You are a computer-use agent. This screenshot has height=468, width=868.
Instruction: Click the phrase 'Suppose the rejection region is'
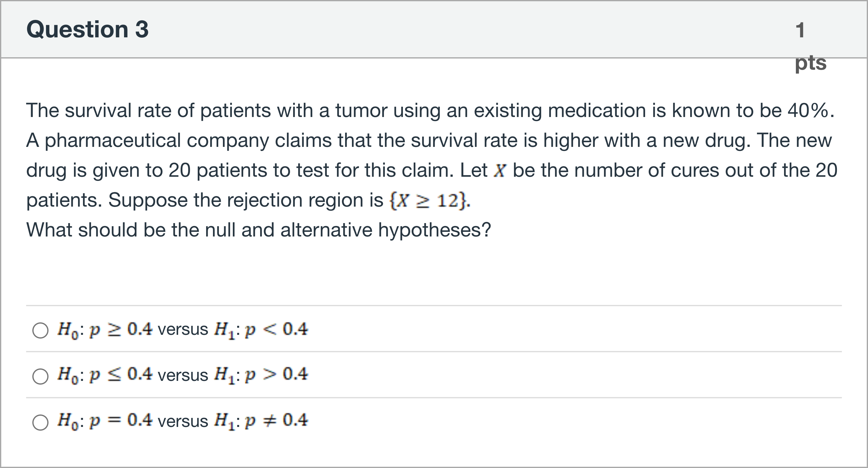(x=245, y=200)
